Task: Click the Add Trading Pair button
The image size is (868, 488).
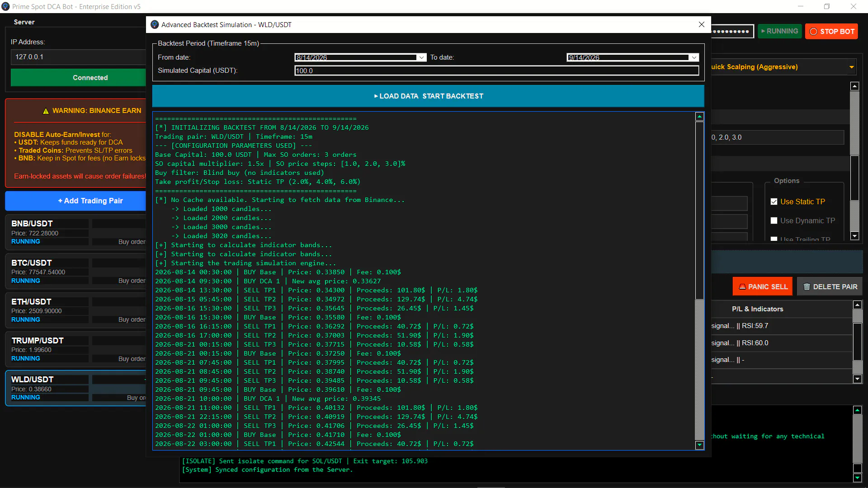Action: click(76, 201)
